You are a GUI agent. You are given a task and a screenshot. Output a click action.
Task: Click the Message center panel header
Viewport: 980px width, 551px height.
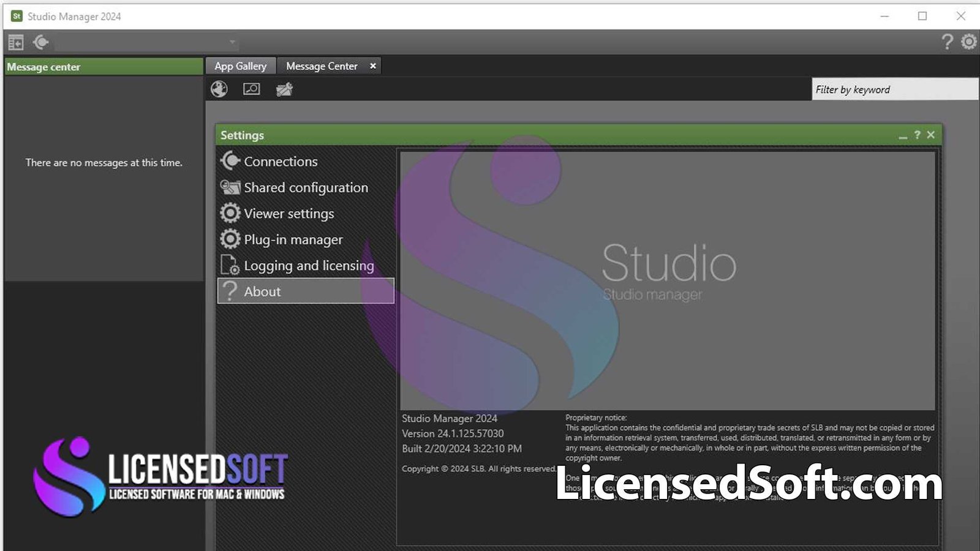pyautogui.click(x=104, y=67)
